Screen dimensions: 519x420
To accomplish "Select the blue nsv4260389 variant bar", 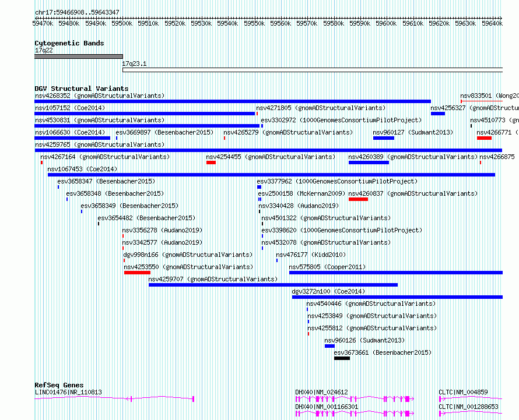I will (x=369, y=163).
